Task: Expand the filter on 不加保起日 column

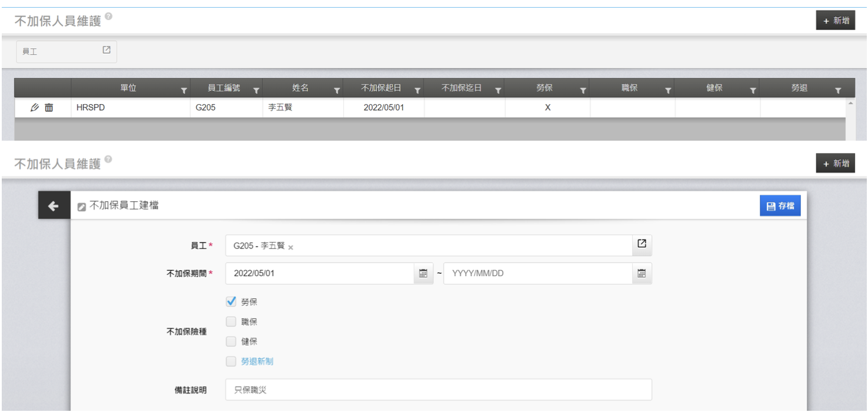Action: (x=417, y=91)
